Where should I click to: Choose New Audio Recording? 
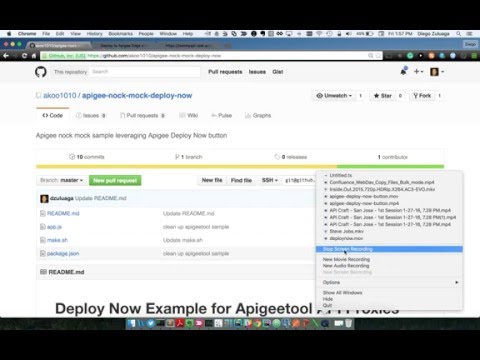346,266
